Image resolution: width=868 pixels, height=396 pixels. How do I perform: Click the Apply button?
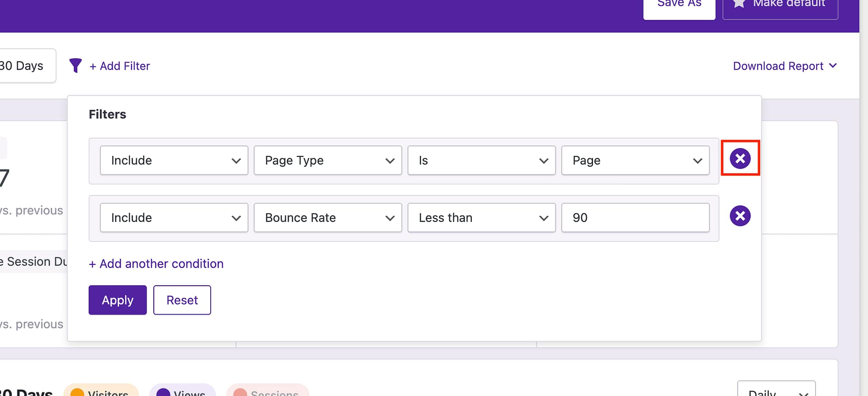[x=118, y=300]
